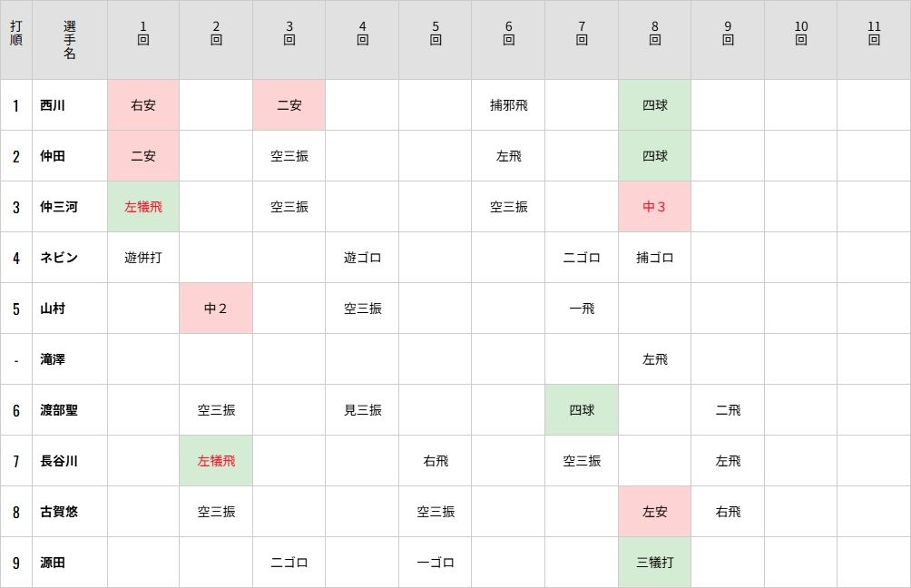Click the 四球 cell for 渡部聖
The height and width of the screenshot is (588, 911).
(582, 410)
